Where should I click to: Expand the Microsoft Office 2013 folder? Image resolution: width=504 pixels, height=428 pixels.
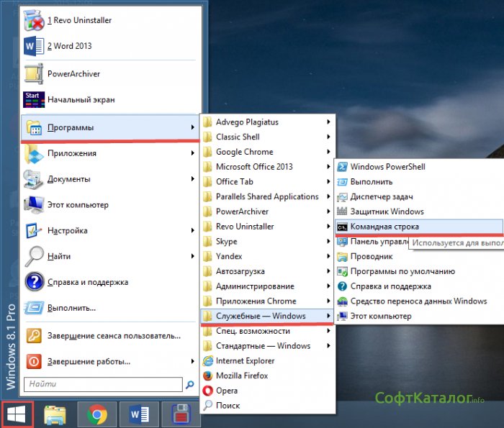click(x=253, y=167)
